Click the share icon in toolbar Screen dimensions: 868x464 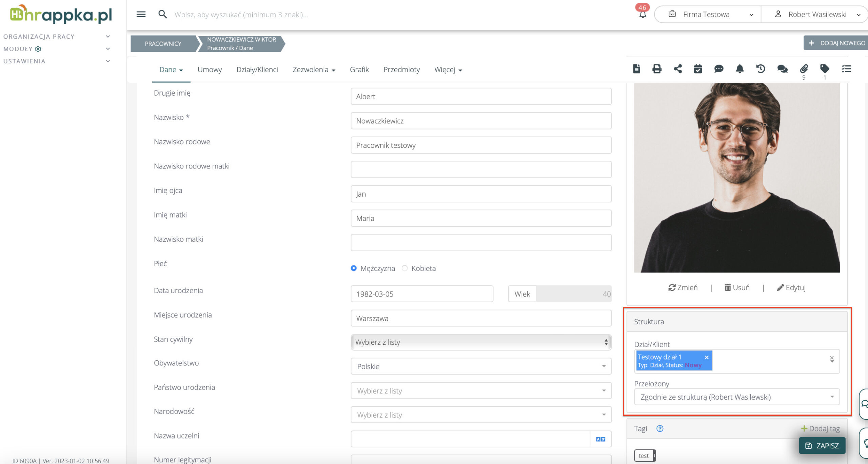tap(678, 69)
